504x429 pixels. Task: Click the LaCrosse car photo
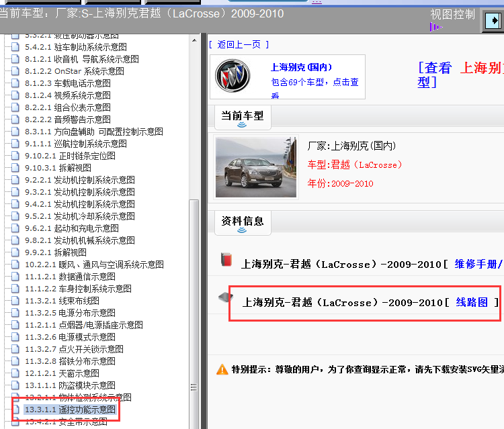click(256, 167)
